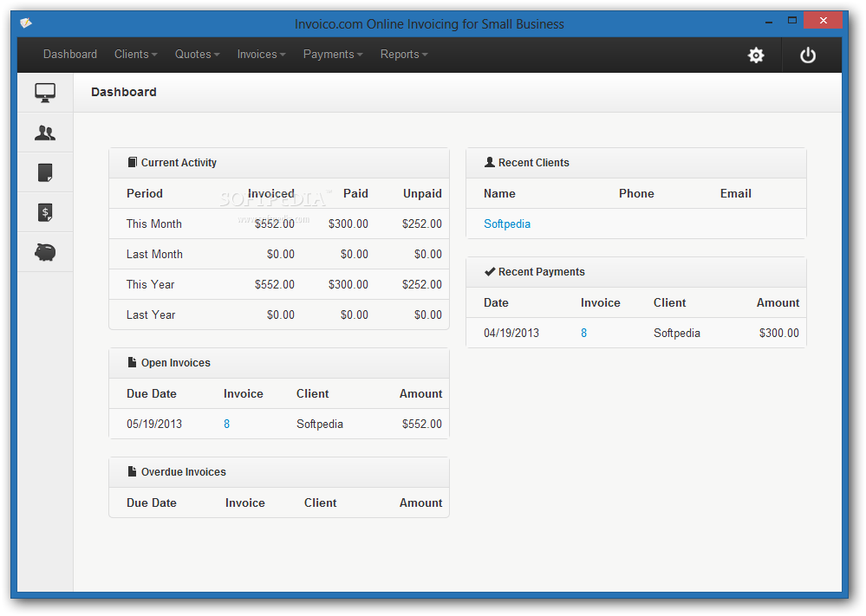Click the Invoico app icon in title bar
Viewport: 866px width, 616px height.
coord(26,23)
